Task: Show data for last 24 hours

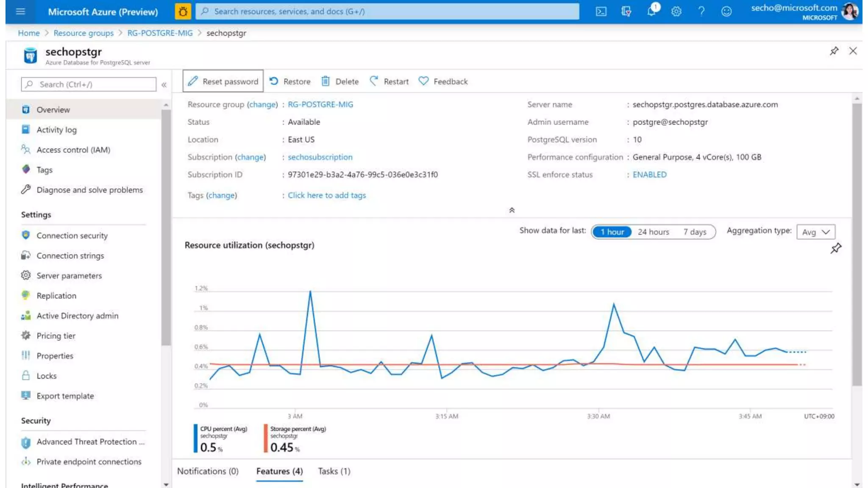Action: click(653, 232)
